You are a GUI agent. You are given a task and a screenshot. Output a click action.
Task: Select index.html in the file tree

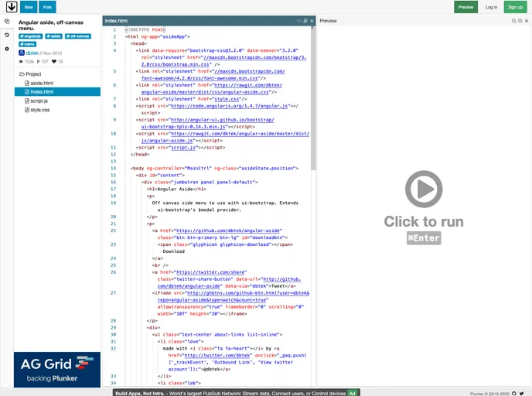tap(57, 91)
